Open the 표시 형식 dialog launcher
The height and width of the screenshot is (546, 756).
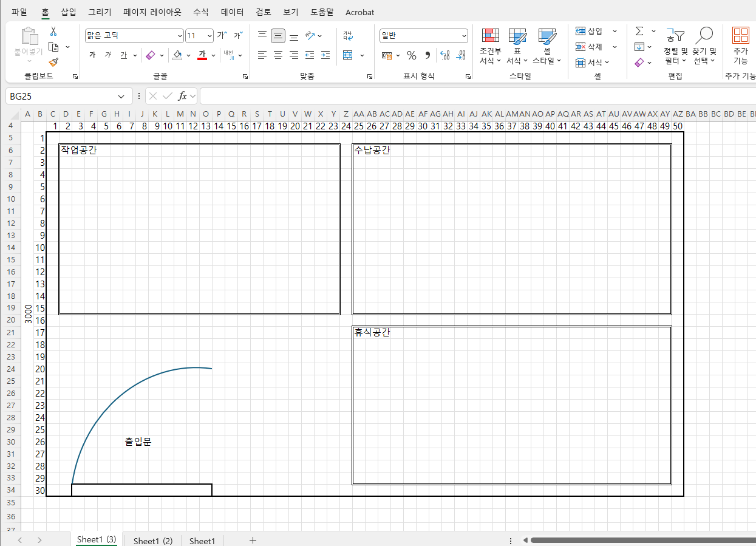pos(468,77)
